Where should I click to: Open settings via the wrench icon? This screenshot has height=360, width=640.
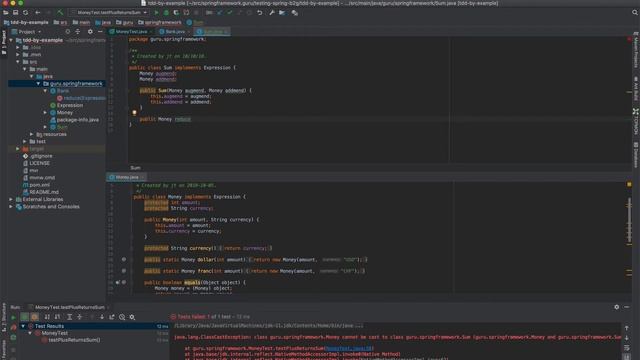pyautogui.click(x=272, y=13)
